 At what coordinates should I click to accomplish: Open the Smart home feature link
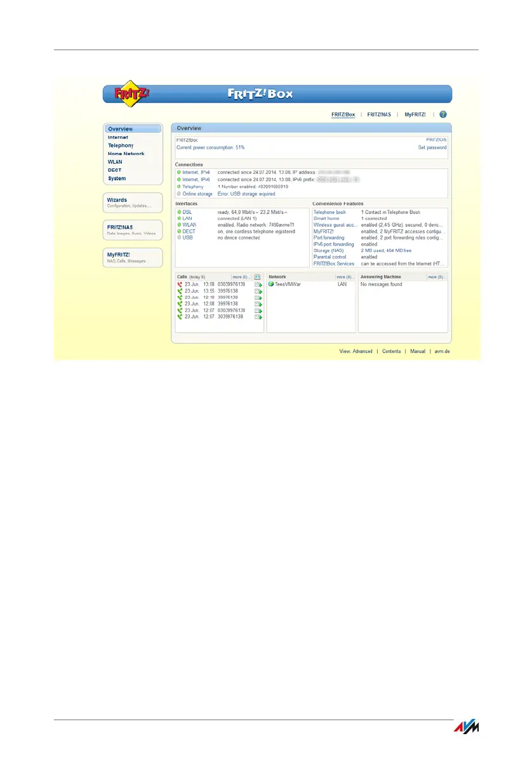pyautogui.click(x=326, y=218)
